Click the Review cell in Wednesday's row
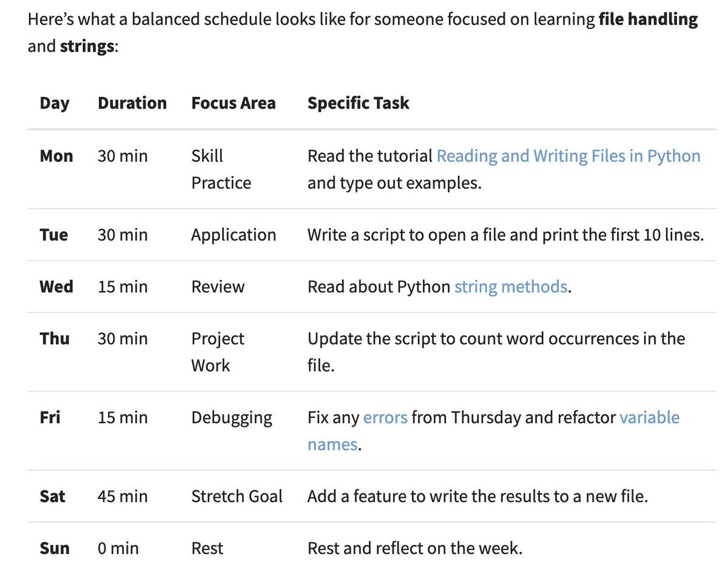The width and height of the screenshot is (728, 579). 218,286
